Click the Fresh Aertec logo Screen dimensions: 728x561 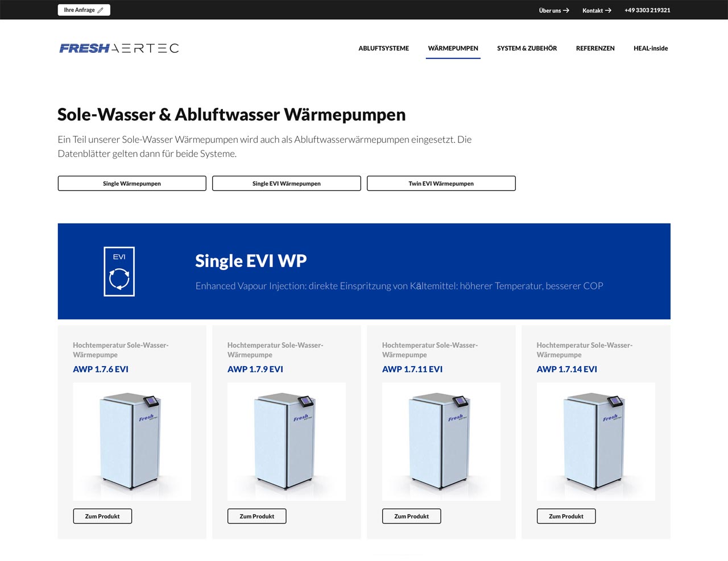pos(119,48)
